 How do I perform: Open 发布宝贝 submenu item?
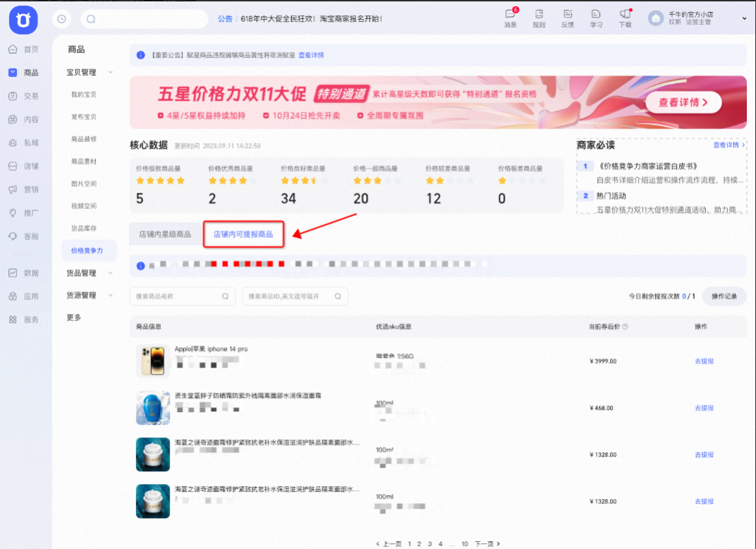(84, 116)
